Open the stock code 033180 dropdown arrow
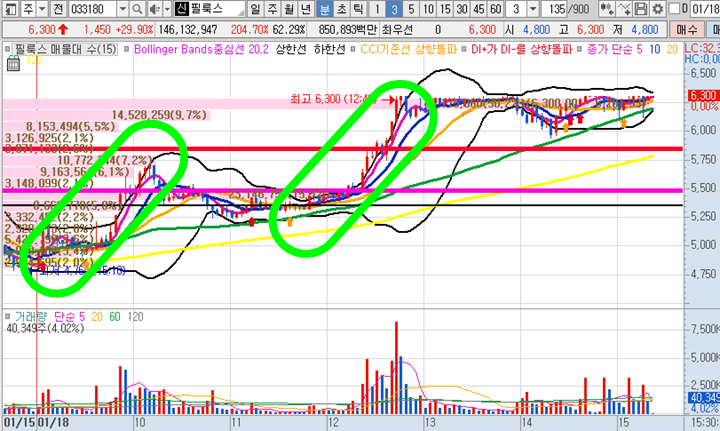The image size is (720, 431). [123, 9]
